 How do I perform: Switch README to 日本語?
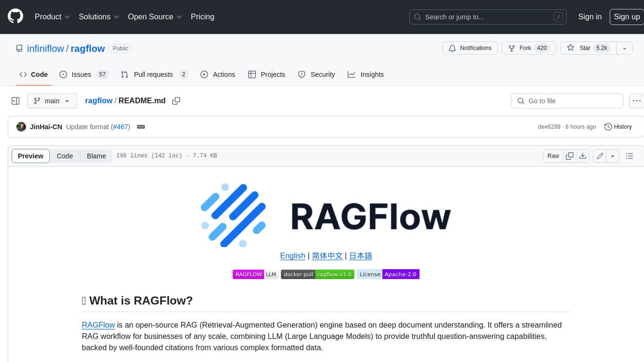coord(361,256)
